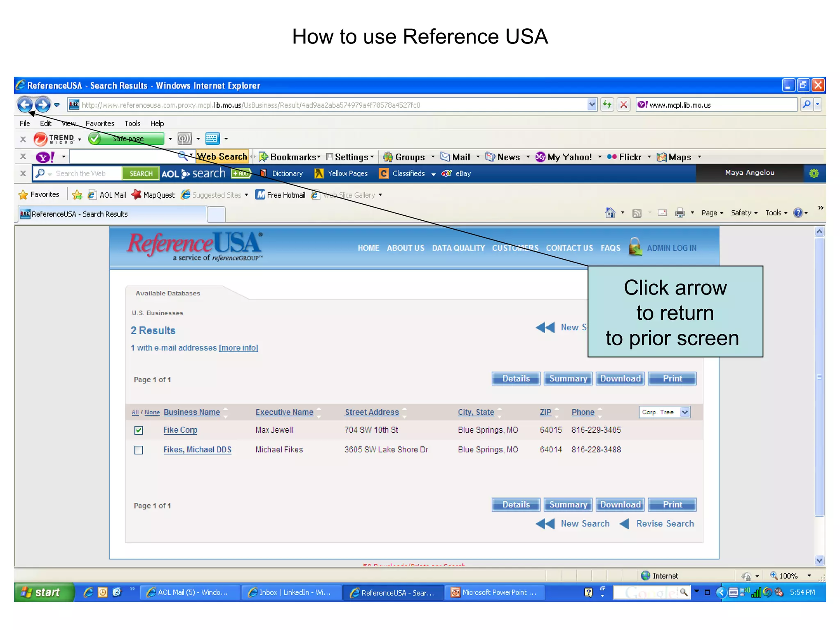
Task: Switch to Microsoft PowerPoint taskbar window
Action: tap(495, 593)
